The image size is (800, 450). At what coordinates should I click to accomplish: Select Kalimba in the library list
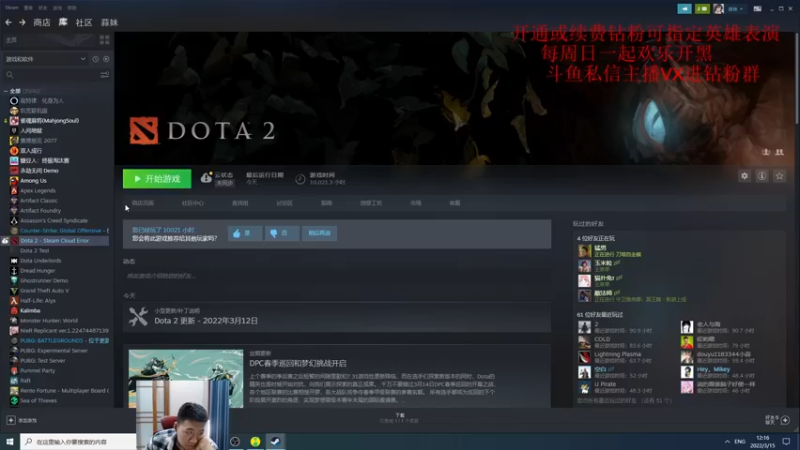(30, 311)
